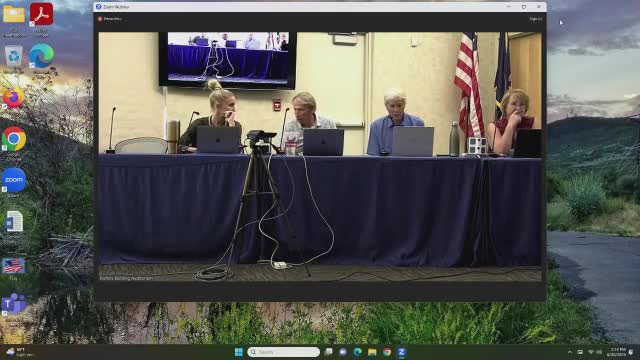This screenshot has height=360, width=640.
Task: Open network settings from the tray
Action: 590,352
